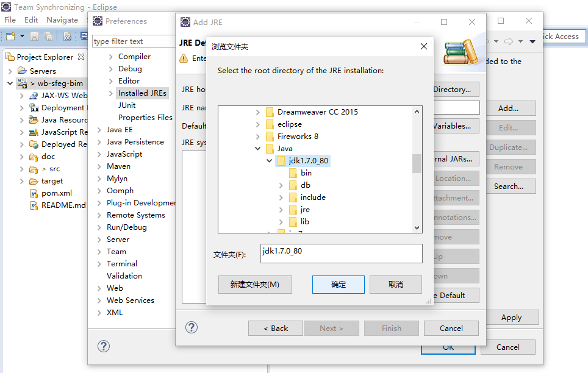
Task: Click the Variables... button
Action: tap(456, 126)
